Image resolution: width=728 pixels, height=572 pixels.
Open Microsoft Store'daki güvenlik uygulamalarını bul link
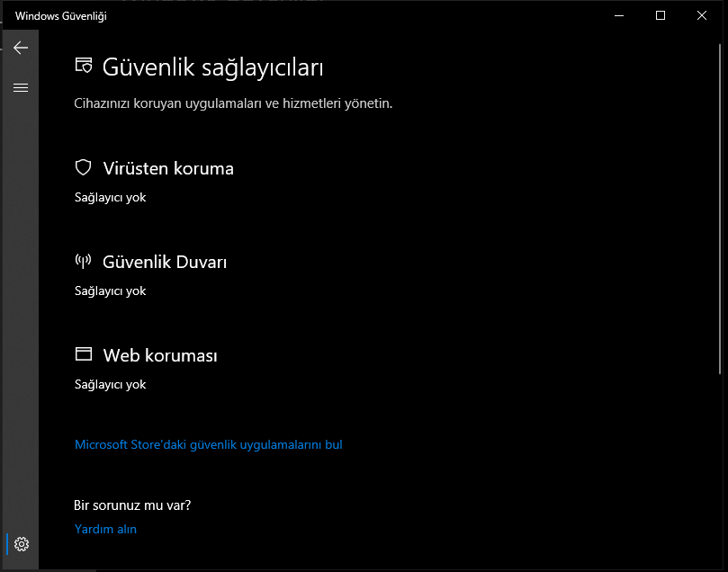tap(209, 444)
